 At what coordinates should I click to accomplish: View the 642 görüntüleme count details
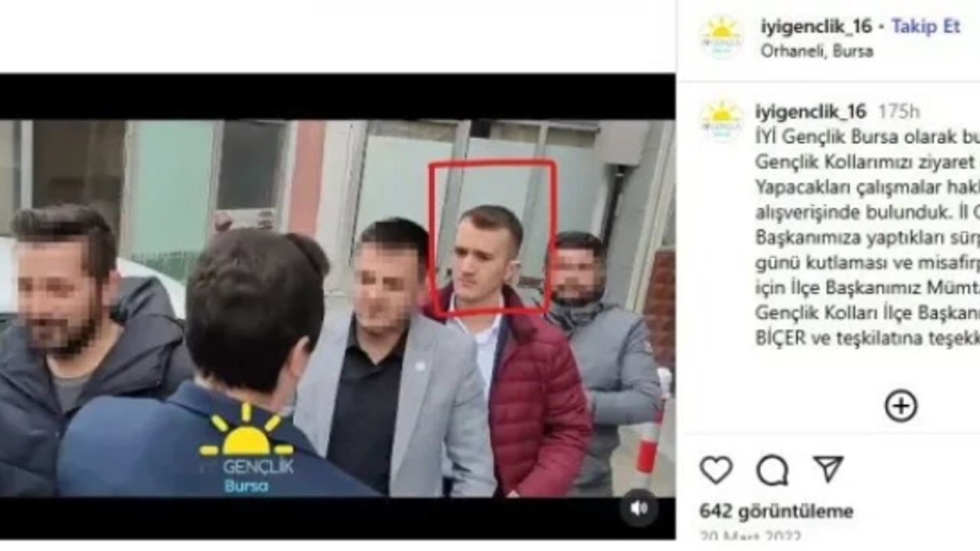[x=776, y=510]
